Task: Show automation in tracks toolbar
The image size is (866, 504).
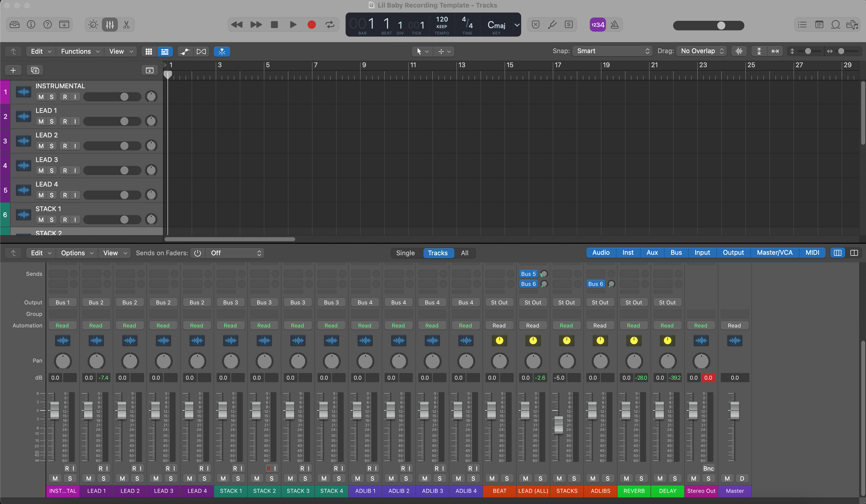Action: coord(185,52)
